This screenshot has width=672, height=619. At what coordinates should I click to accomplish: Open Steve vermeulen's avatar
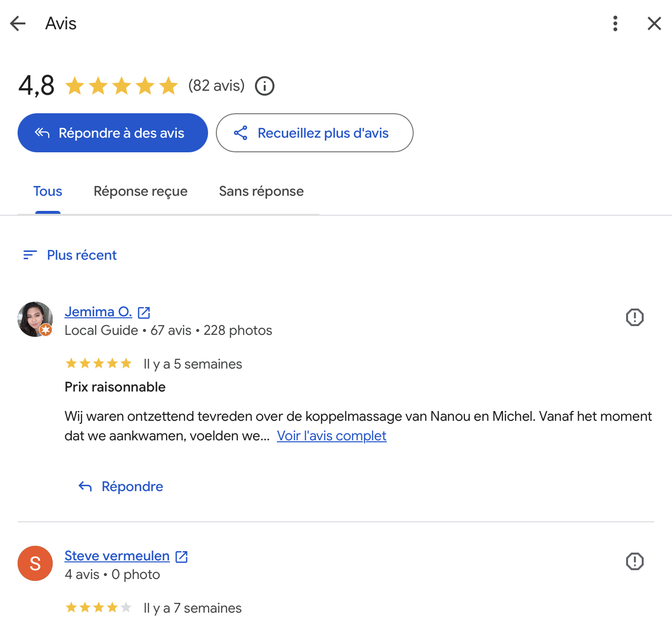35,563
